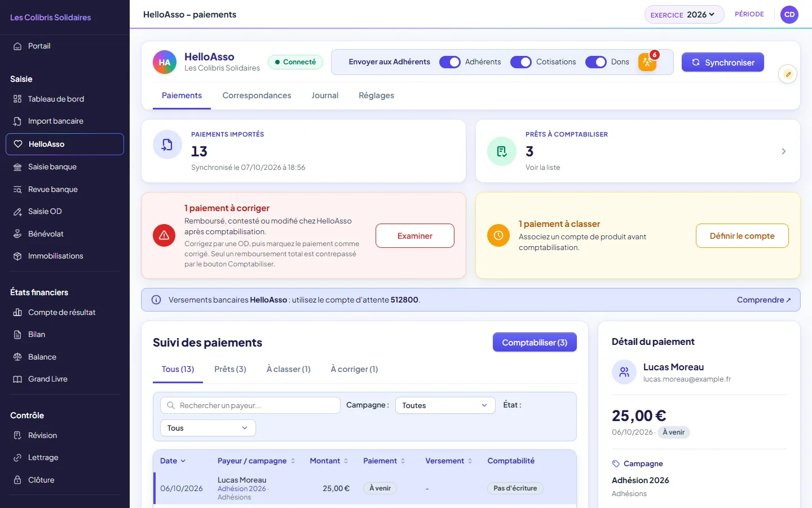
Task: Select the À classer (1) tab
Action: 288,369
